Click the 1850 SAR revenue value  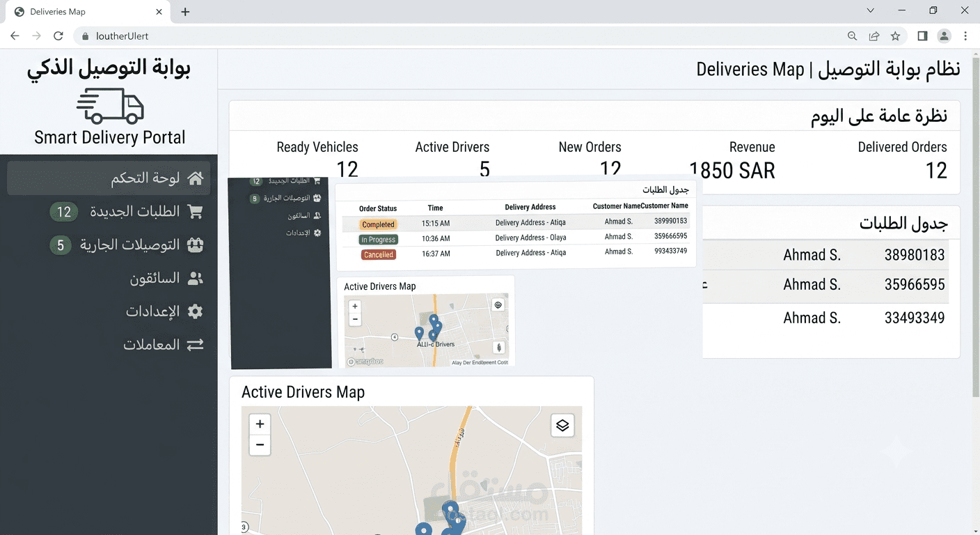(732, 170)
